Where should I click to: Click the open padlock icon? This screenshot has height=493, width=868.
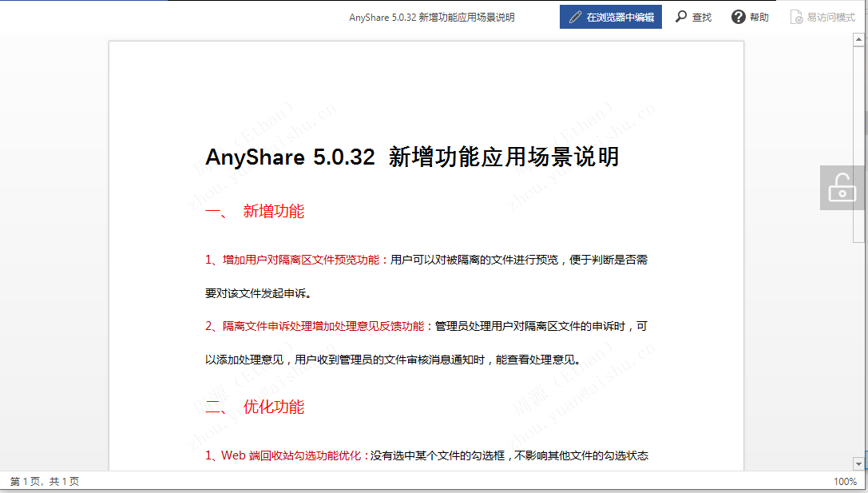pyautogui.click(x=842, y=188)
